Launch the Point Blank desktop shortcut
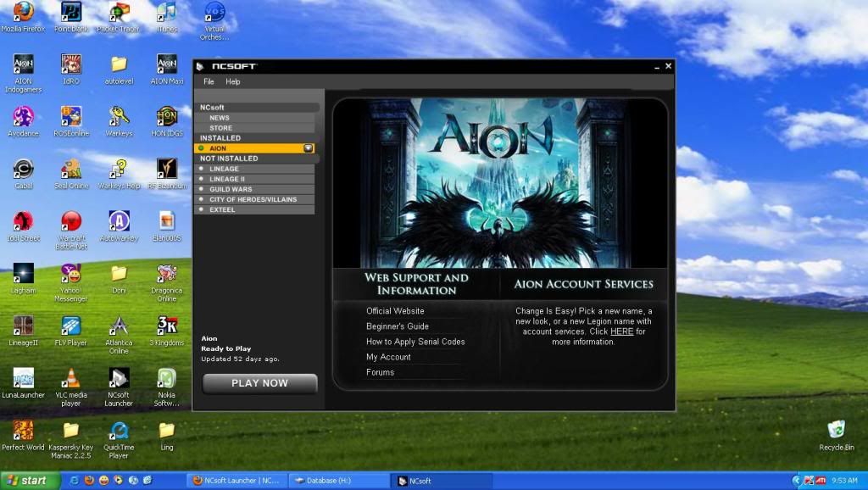This screenshot has height=490, width=868. [x=71, y=17]
